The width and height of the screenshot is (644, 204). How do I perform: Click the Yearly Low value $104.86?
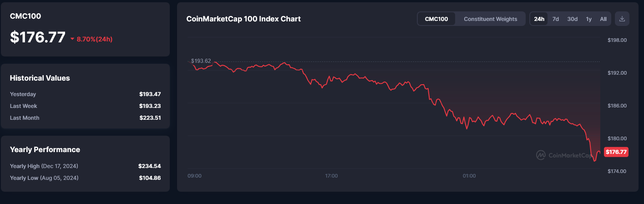(x=149, y=178)
